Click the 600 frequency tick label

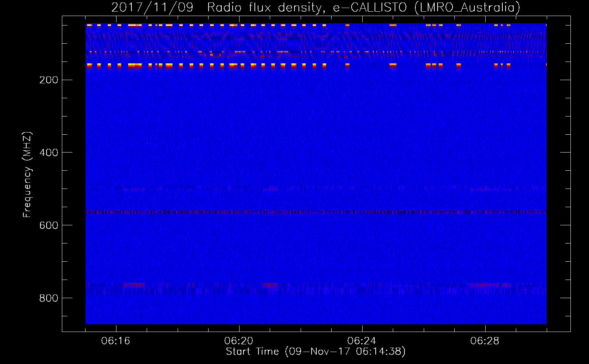coord(49,226)
